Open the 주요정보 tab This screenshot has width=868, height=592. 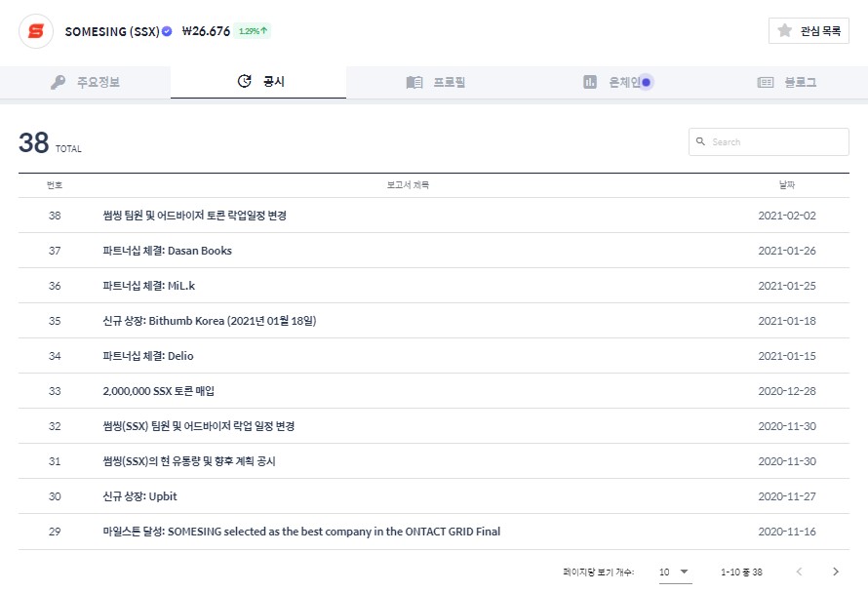[85, 82]
